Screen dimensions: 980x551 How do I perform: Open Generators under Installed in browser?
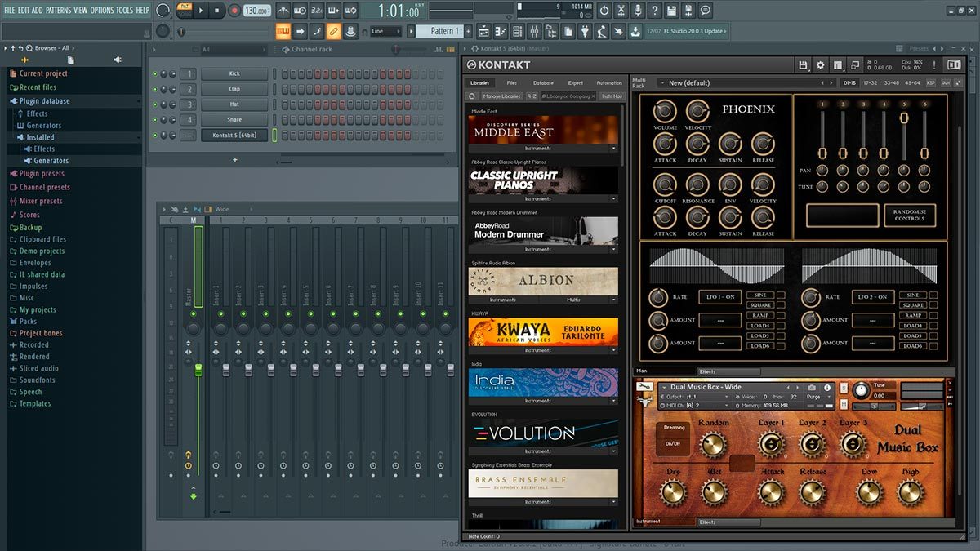pyautogui.click(x=51, y=161)
